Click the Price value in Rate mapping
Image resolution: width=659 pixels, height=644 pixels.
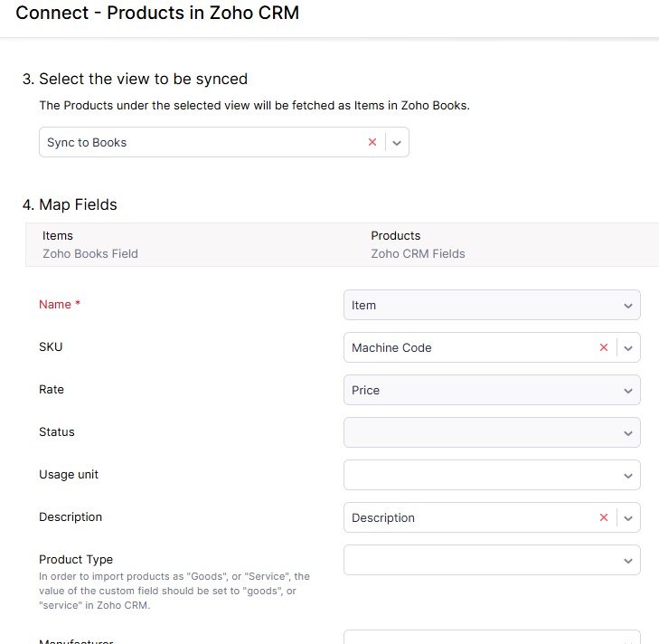pyautogui.click(x=366, y=391)
